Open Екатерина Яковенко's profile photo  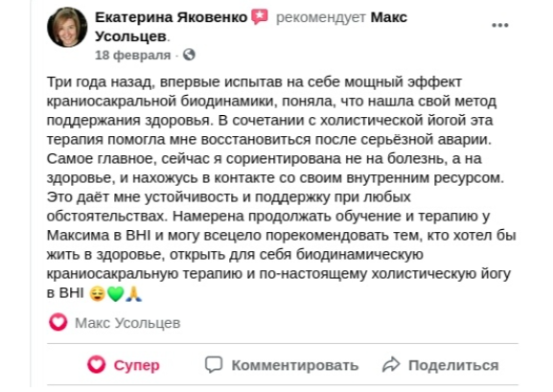67,27
